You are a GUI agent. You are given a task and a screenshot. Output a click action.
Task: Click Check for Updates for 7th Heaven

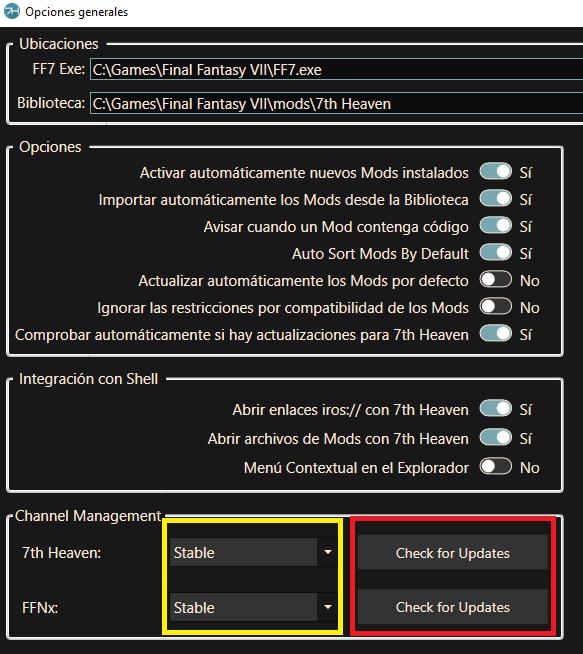[x=452, y=553]
